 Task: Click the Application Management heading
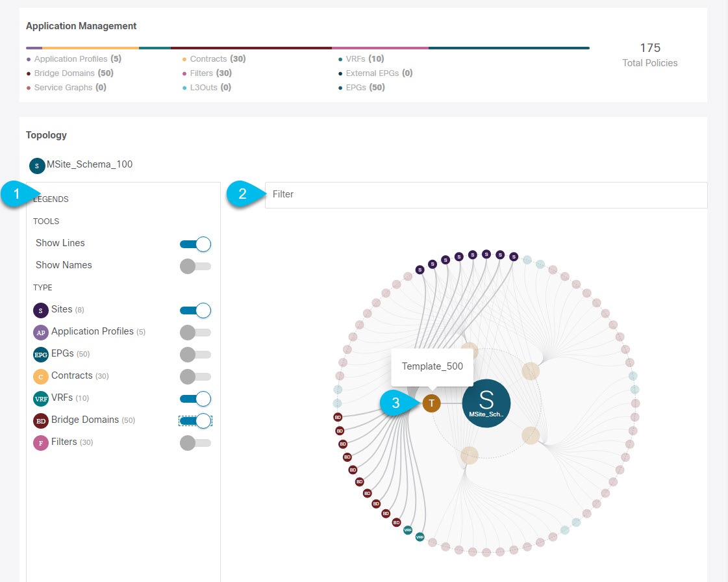click(x=81, y=26)
